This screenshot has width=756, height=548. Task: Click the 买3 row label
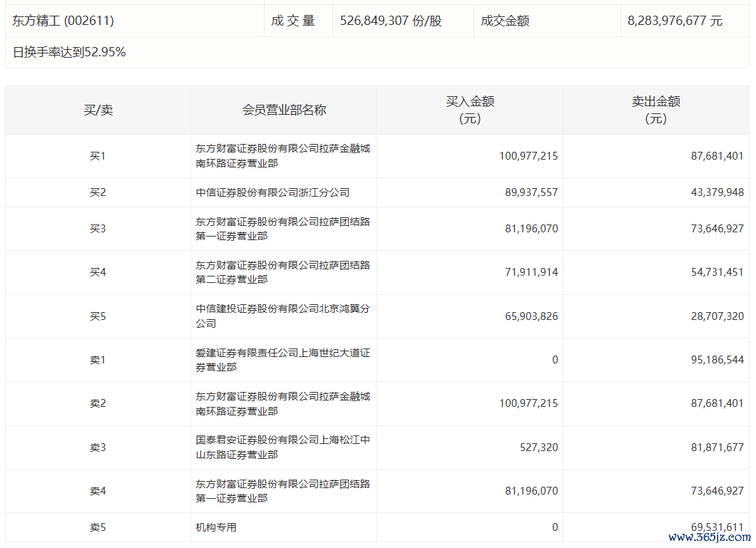98,229
